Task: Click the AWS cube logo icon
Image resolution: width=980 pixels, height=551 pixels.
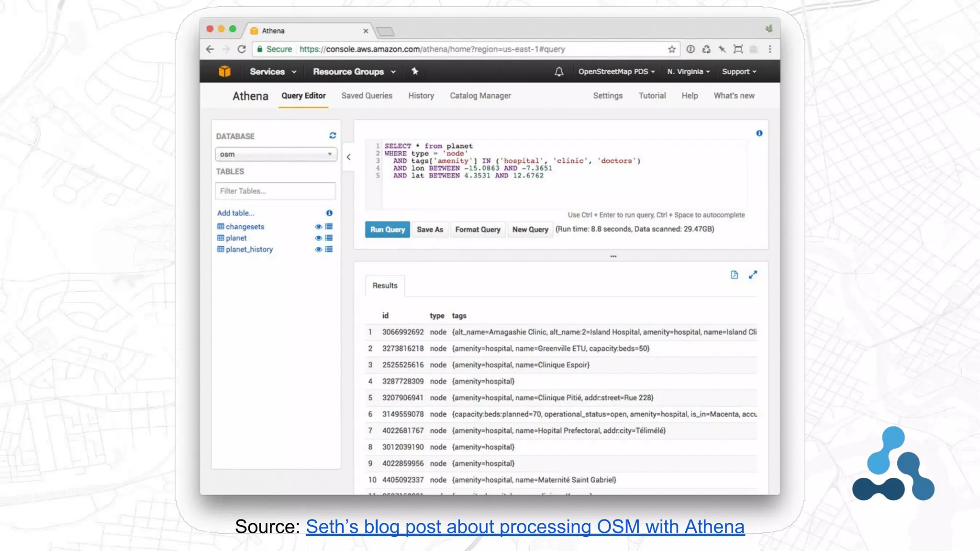Action: pos(224,71)
